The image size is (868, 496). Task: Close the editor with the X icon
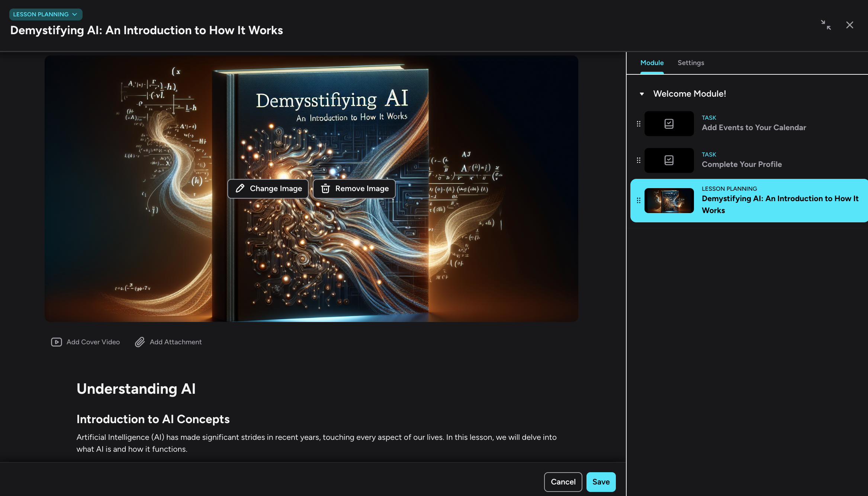[x=850, y=25]
